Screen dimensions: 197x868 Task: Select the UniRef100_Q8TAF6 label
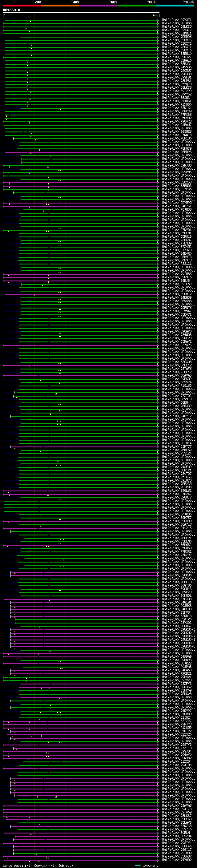tap(177, 369)
